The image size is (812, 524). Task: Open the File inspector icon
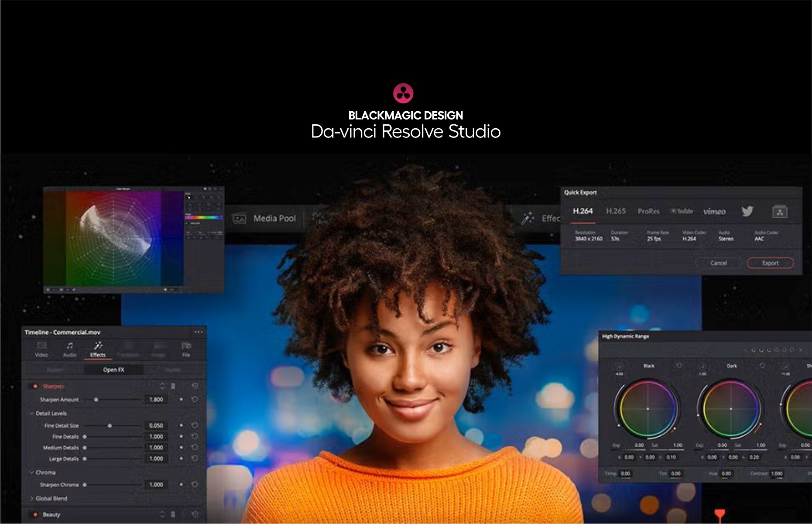coord(186,349)
